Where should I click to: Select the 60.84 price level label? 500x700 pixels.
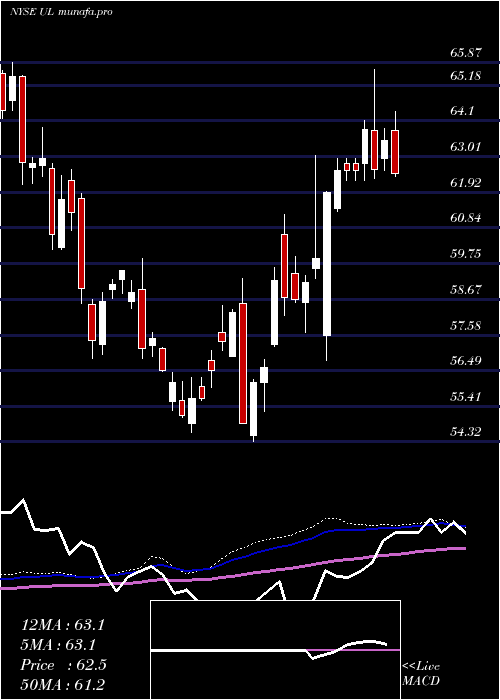click(x=466, y=218)
